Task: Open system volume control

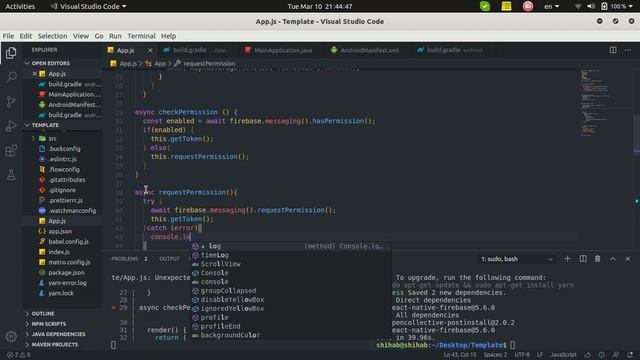Action: pyautogui.click(x=591, y=6)
